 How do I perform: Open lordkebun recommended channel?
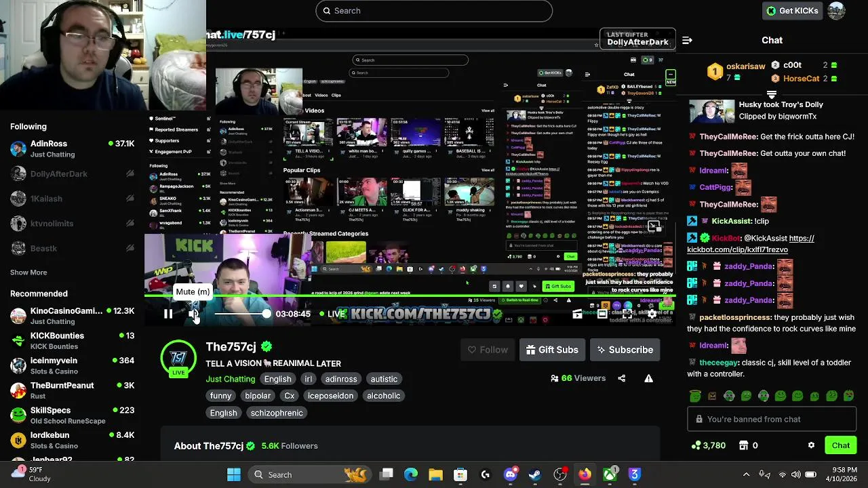coord(72,441)
